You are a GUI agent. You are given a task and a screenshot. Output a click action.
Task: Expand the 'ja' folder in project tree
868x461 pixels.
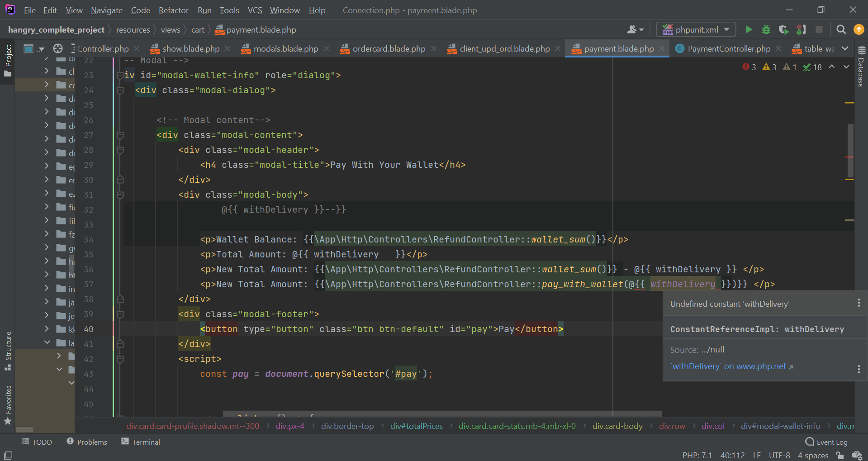click(x=47, y=302)
